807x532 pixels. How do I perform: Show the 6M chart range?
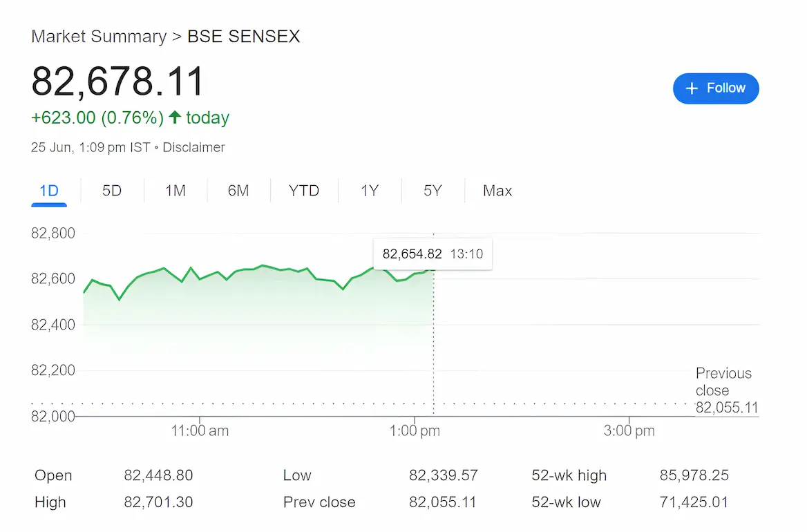[238, 191]
